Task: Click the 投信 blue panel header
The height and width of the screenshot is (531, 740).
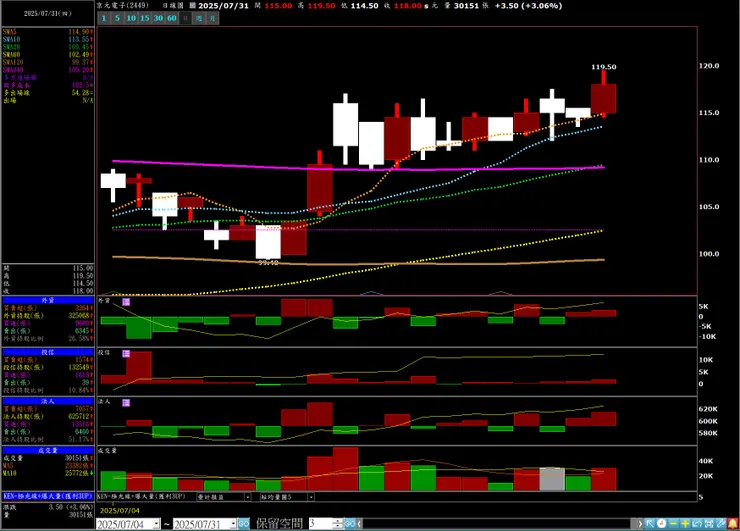Action: point(48,352)
